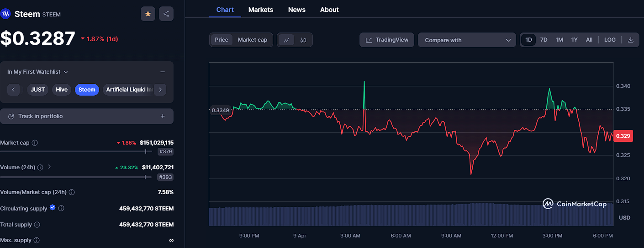Viewport: 644px width, 248px height.
Task: Click the 0.3349 opening price label
Action: tap(221, 110)
